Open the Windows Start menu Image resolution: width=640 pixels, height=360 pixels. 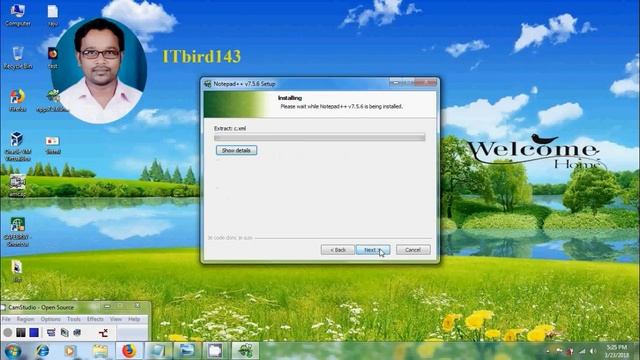tap(13, 351)
